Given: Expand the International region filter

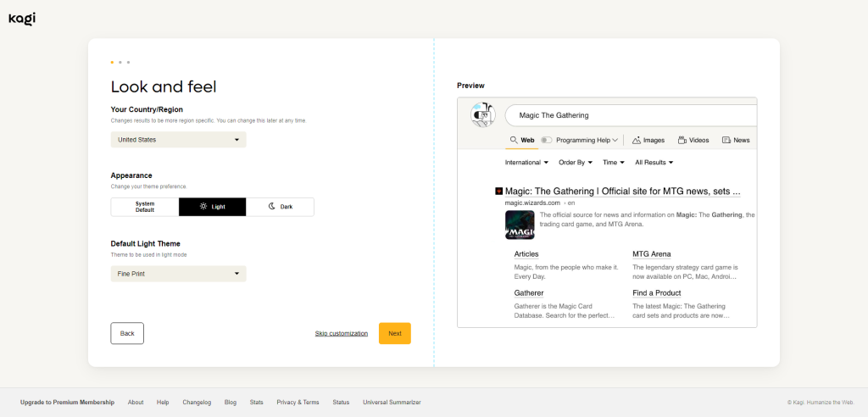Looking at the screenshot, I should point(526,162).
